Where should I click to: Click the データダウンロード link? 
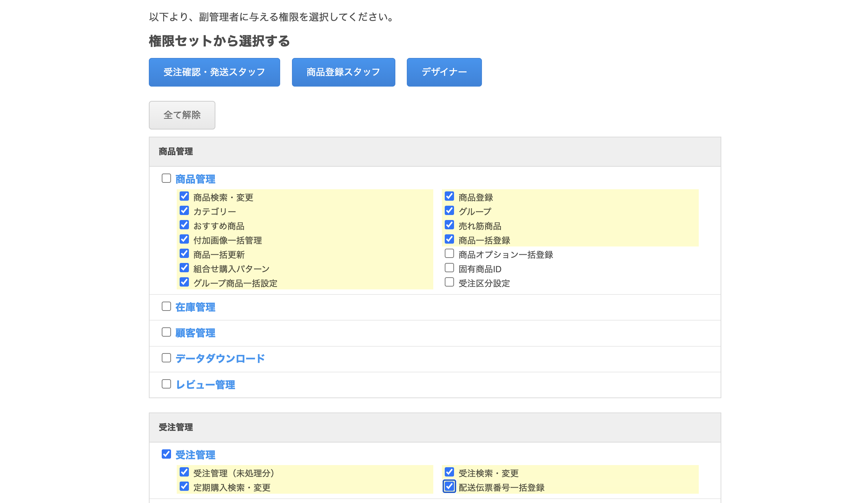pos(220,358)
